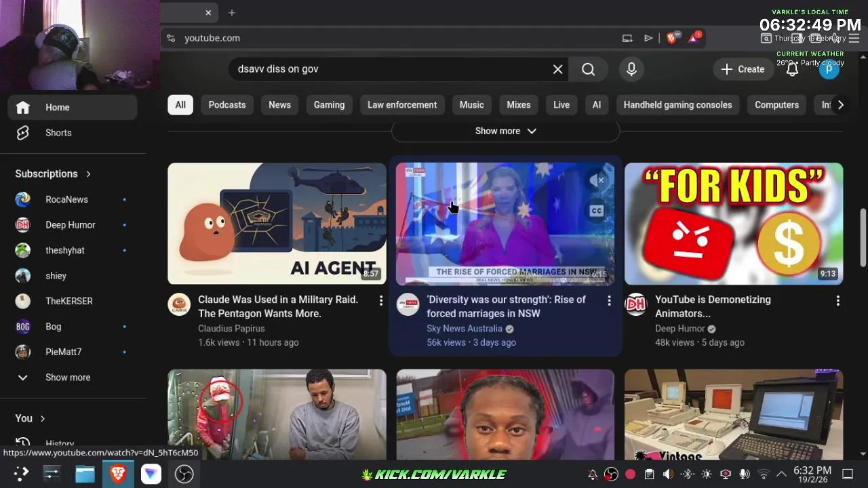Open more options for forced marriages video
This screenshot has width=868, height=488.
point(609,300)
